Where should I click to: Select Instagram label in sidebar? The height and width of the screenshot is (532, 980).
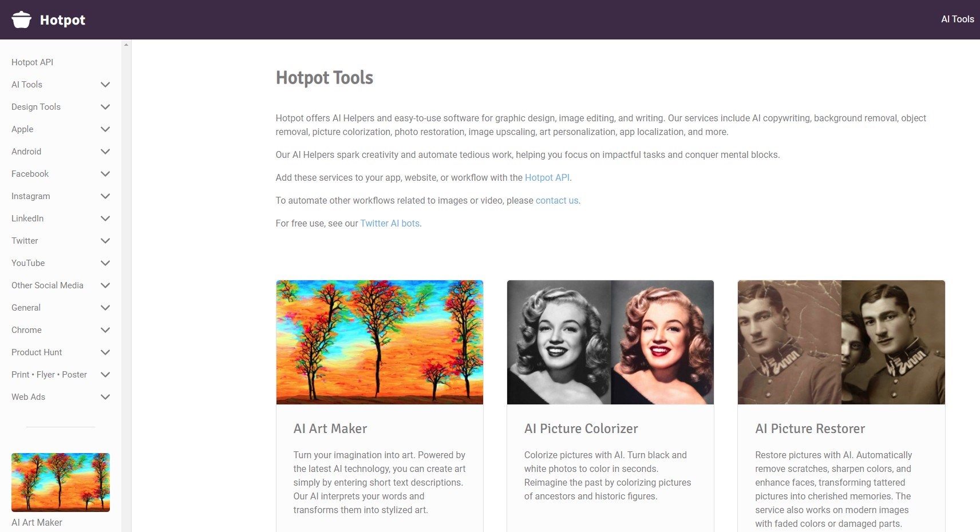click(x=31, y=196)
